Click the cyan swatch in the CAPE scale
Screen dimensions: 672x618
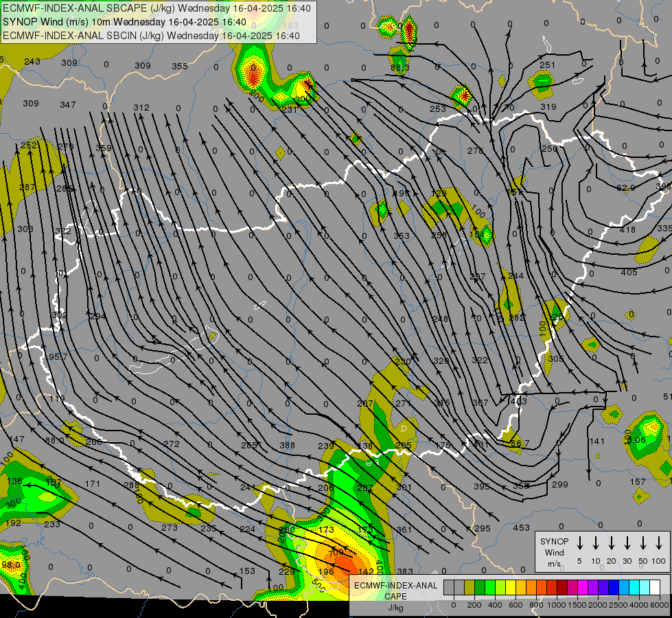(635, 587)
